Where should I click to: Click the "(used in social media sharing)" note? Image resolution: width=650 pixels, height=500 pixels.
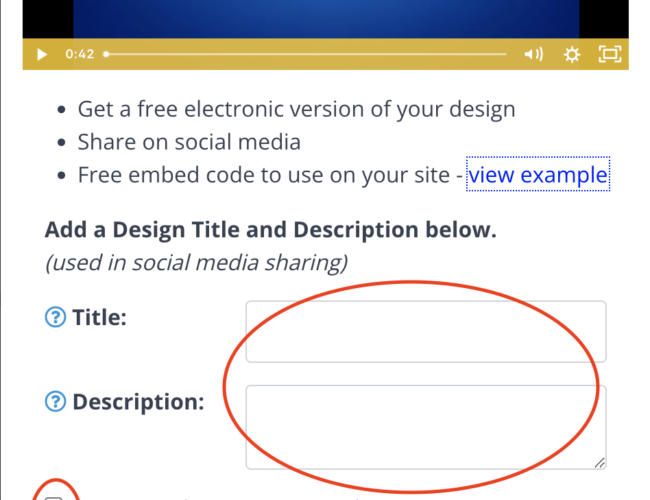click(196, 263)
